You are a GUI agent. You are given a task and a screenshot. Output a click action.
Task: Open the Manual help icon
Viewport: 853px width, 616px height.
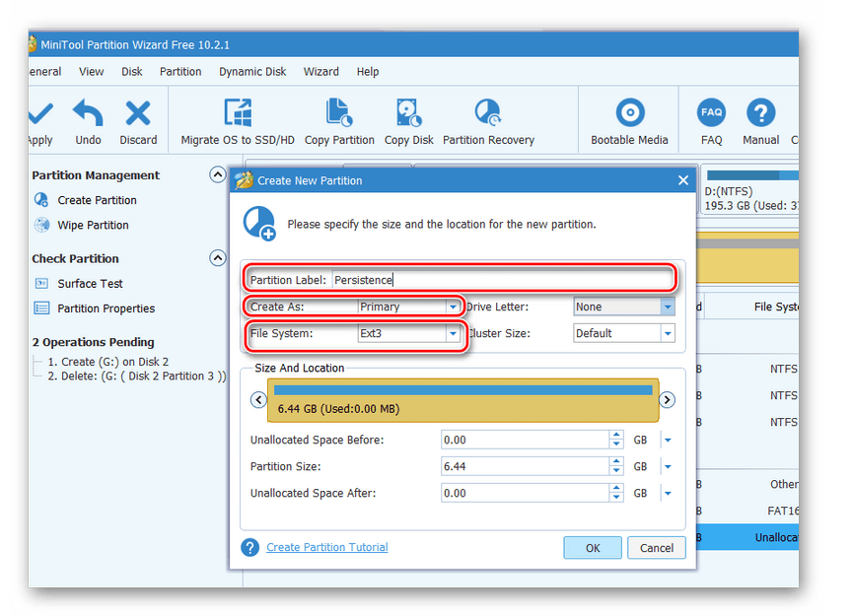click(x=760, y=112)
